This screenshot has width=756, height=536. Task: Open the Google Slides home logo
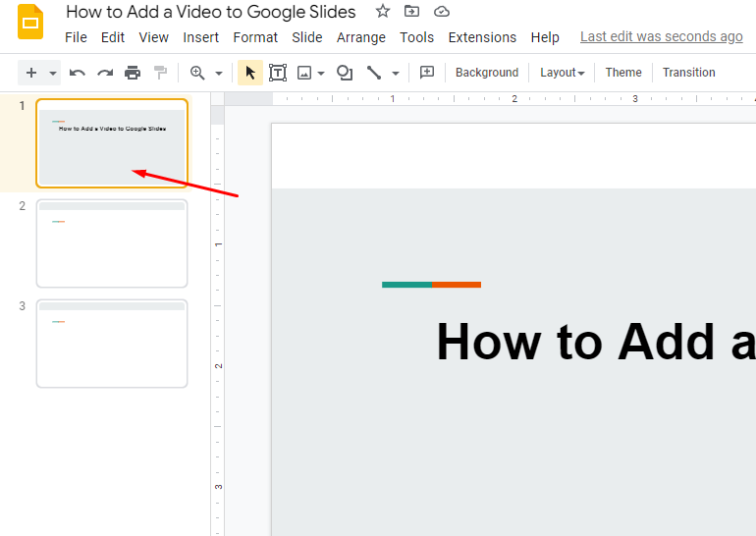pos(30,22)
